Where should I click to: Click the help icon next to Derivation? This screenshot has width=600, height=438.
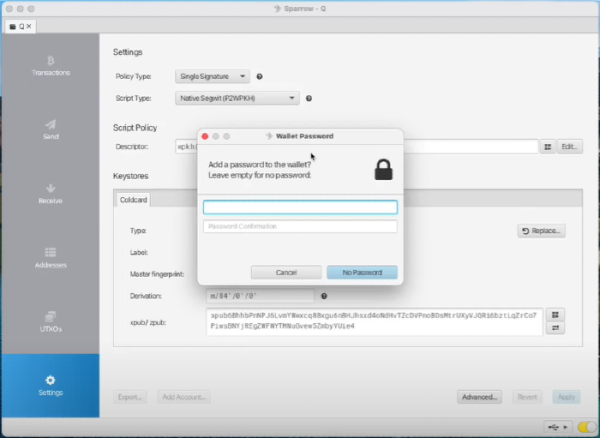click(x=323, y=295)
